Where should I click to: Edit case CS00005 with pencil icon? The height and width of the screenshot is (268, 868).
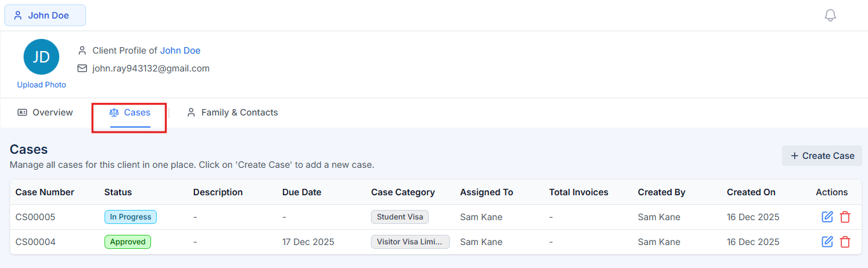[827, 217]
